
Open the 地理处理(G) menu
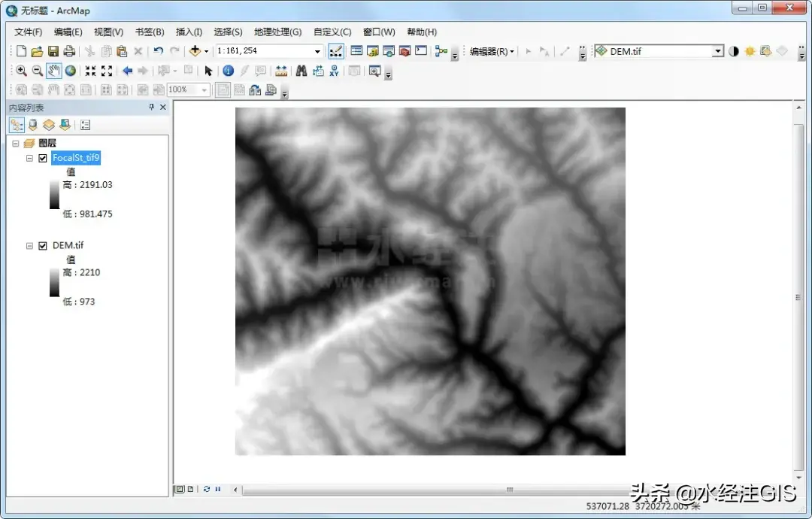[x=277, y=32]
